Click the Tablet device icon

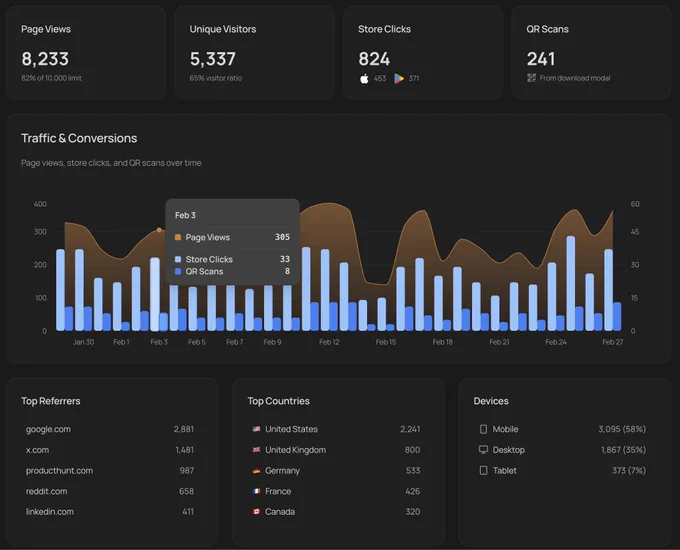483,470
